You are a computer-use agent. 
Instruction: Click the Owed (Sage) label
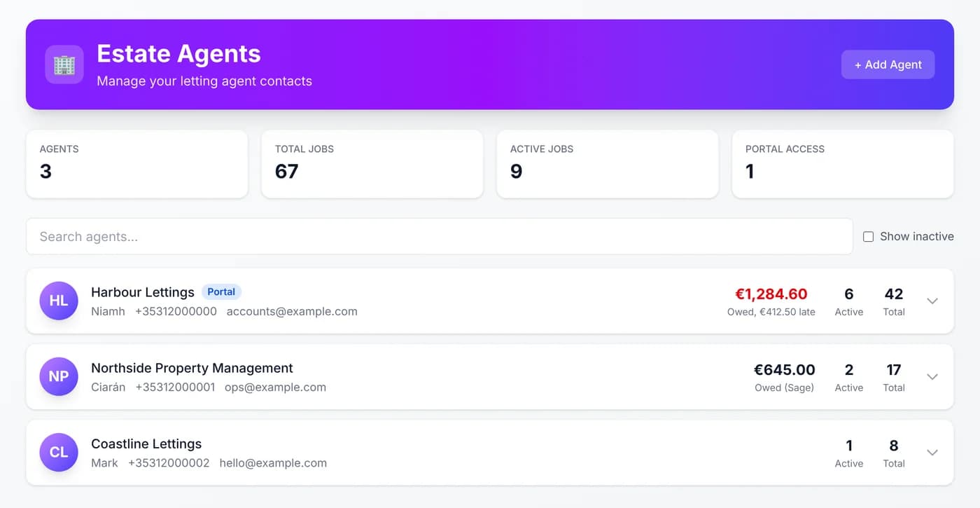pyautogui.click(x=784, y=387)
